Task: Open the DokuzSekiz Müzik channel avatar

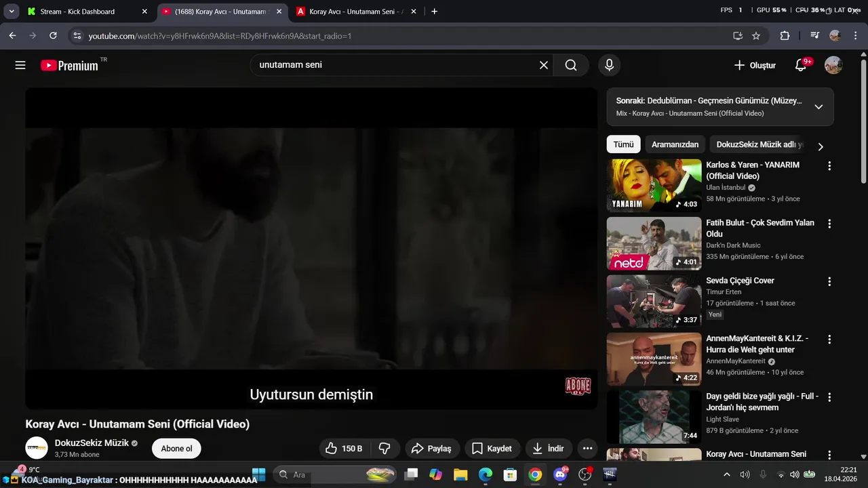Action: pos(37,448)
